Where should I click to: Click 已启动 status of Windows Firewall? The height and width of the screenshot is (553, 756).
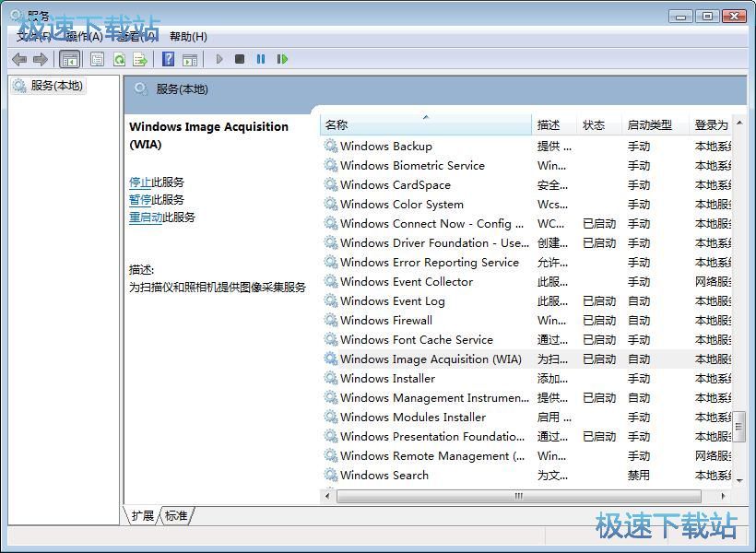[x=599, y=320]
